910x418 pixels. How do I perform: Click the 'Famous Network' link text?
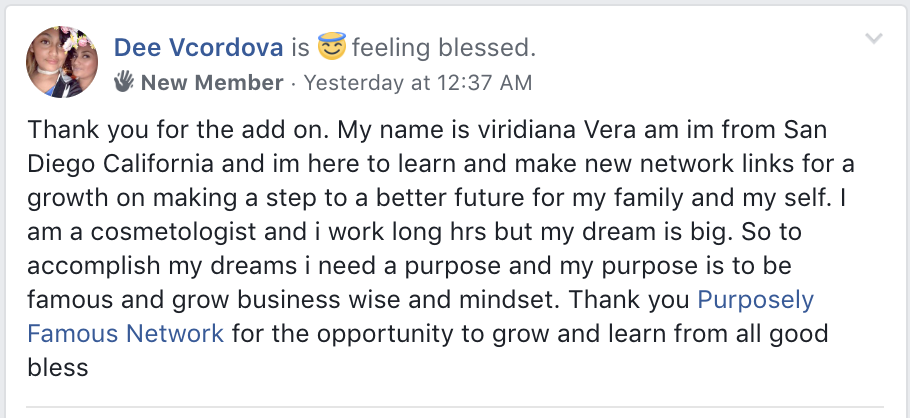coord(125,334)
